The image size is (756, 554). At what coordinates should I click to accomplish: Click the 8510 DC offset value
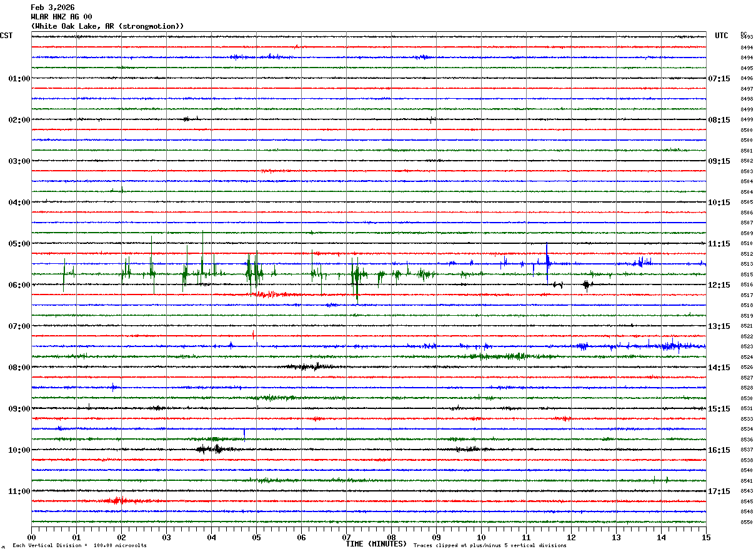tap(747, 244)
